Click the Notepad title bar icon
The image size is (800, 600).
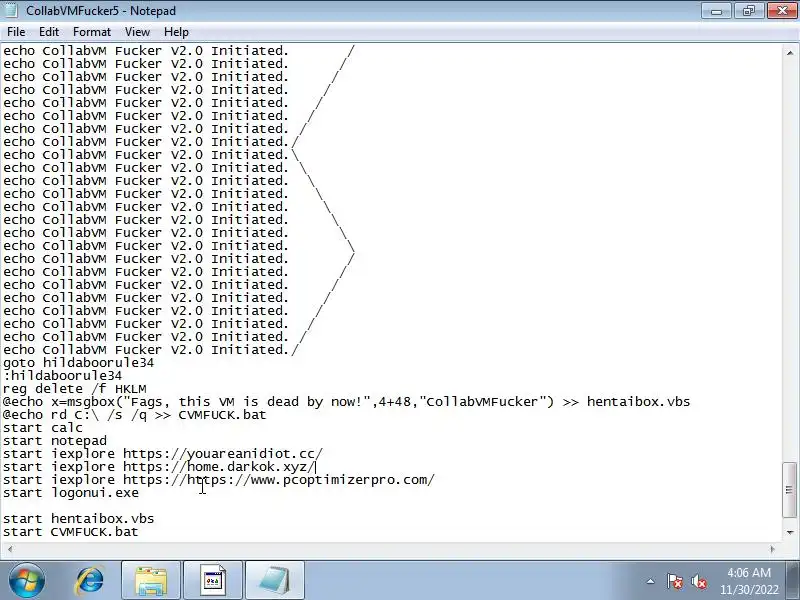coord(11,10)
